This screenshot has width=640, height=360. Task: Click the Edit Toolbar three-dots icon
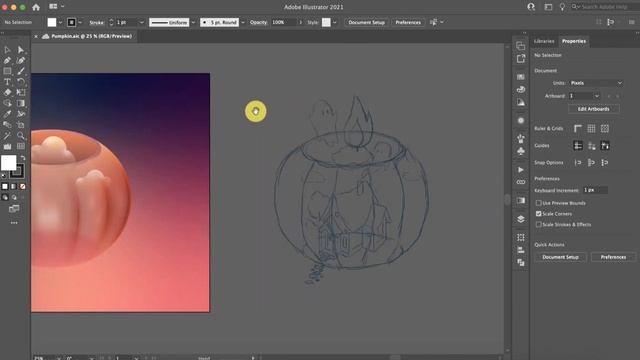click(14, 223)
